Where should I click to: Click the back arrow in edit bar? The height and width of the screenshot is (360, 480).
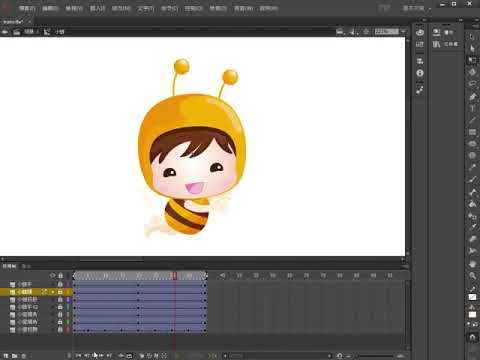(5, 32)
